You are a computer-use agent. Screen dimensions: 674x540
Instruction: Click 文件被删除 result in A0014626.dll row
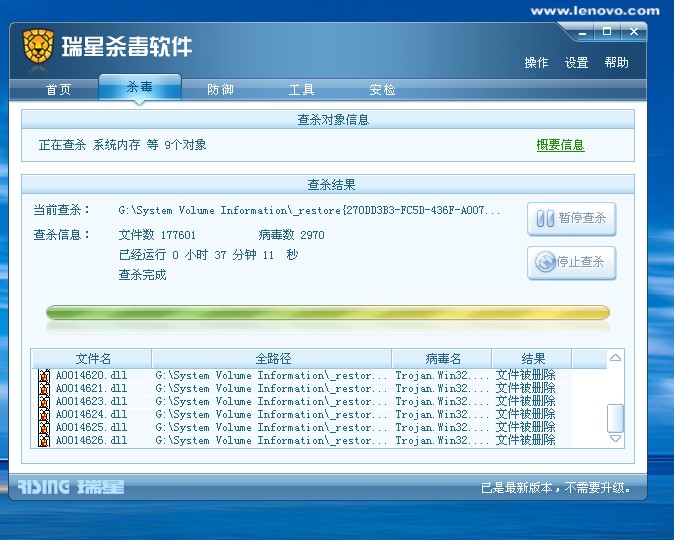526,440
